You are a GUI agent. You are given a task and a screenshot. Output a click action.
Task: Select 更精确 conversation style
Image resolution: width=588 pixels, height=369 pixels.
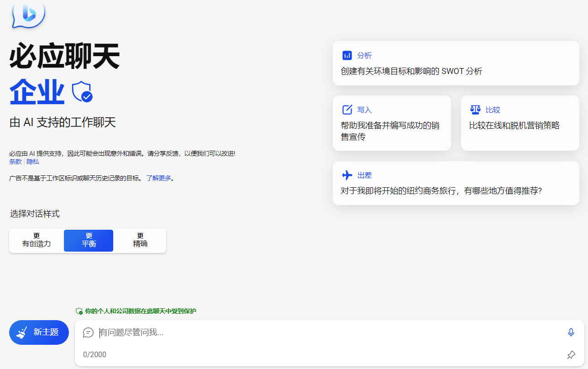point(140,240)
